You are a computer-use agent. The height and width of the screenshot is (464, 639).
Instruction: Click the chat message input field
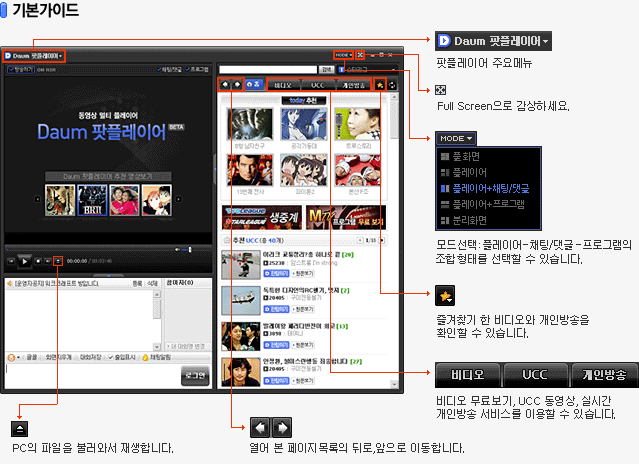[93, 376]
